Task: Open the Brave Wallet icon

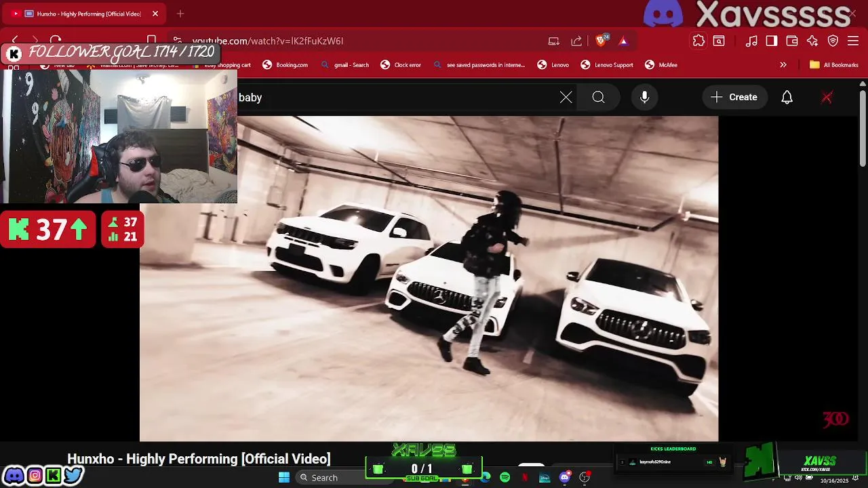Action: click(x=792, y=41)
